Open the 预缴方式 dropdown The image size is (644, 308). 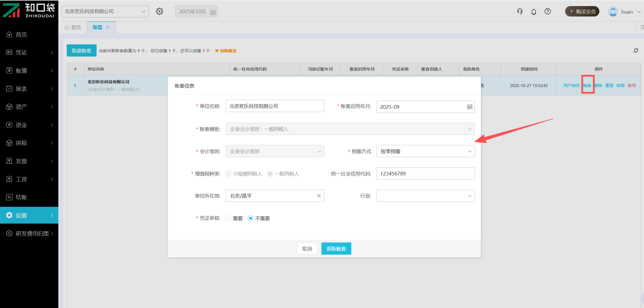(x=425, y=151)
